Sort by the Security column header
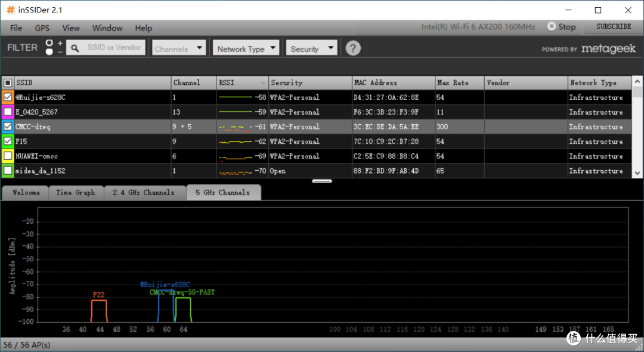Viewport: 644px width, 352px height. coord(310,82)
